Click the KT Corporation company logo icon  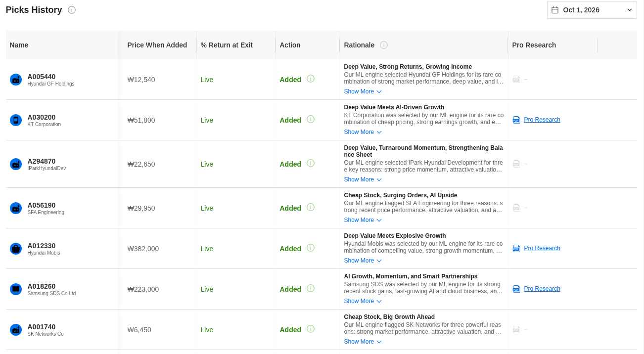(16, 120)
